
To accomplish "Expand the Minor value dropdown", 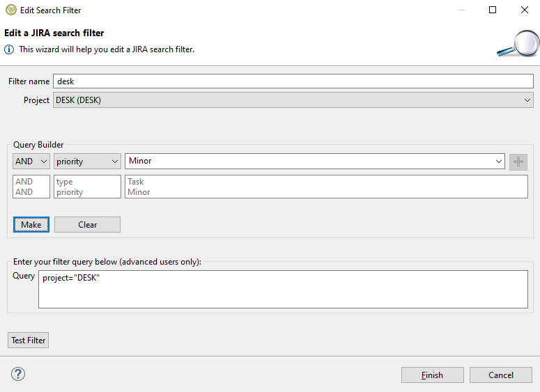I will pyautogui.click(x=498, y=162).
